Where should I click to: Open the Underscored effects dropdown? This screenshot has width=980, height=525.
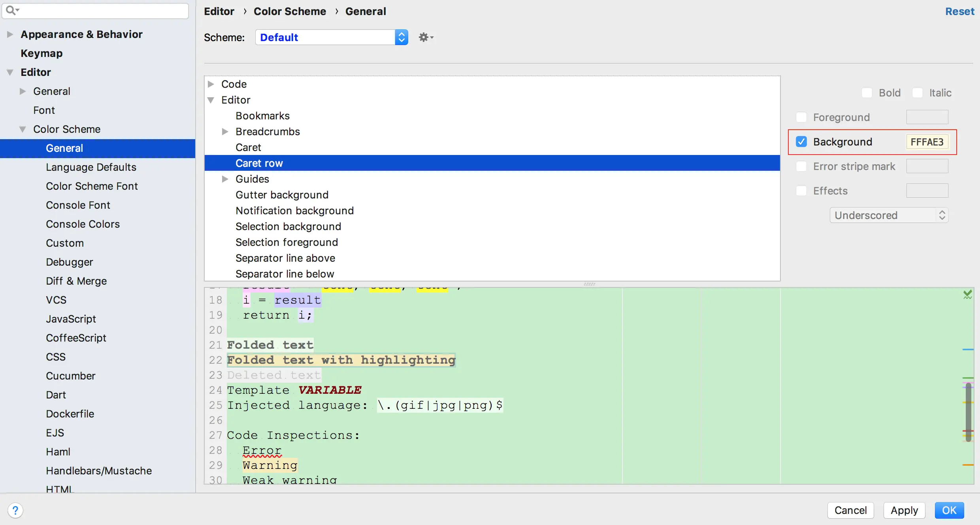[889, 215]
